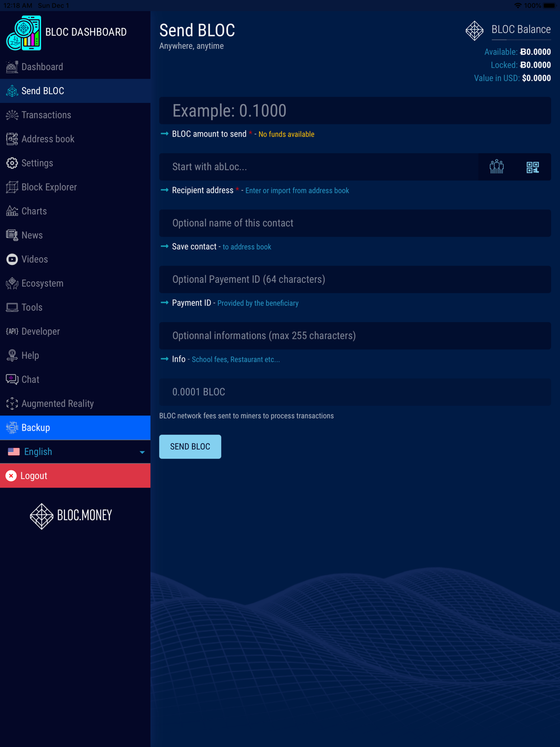Open the Augmented Reality menu item

click(75, 404)
